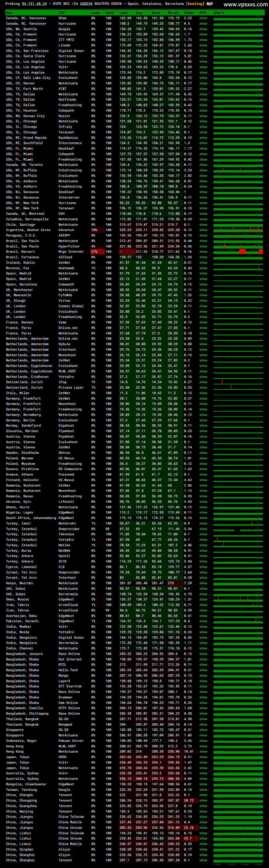269x868 pixels.
Task: Click the Argentina, Buenos Aires latency chart
Action: pyautogui.click(x=238, y=230)
